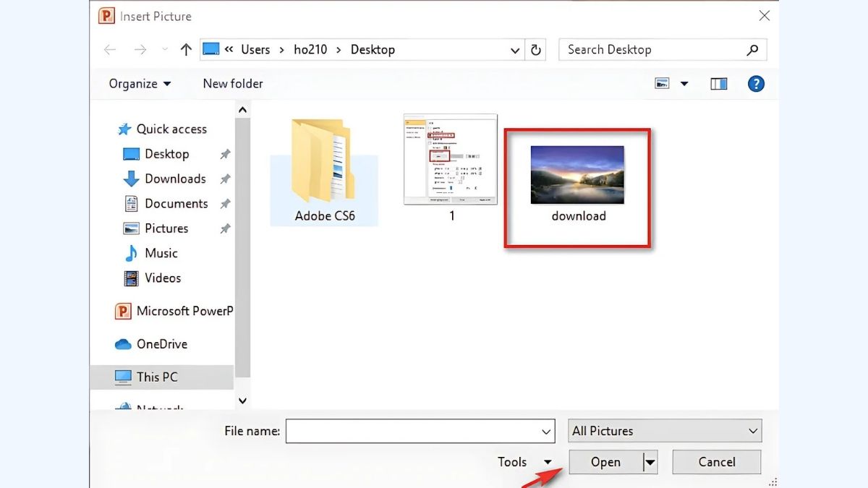Click the Cancel button

(x=716, y=462)
